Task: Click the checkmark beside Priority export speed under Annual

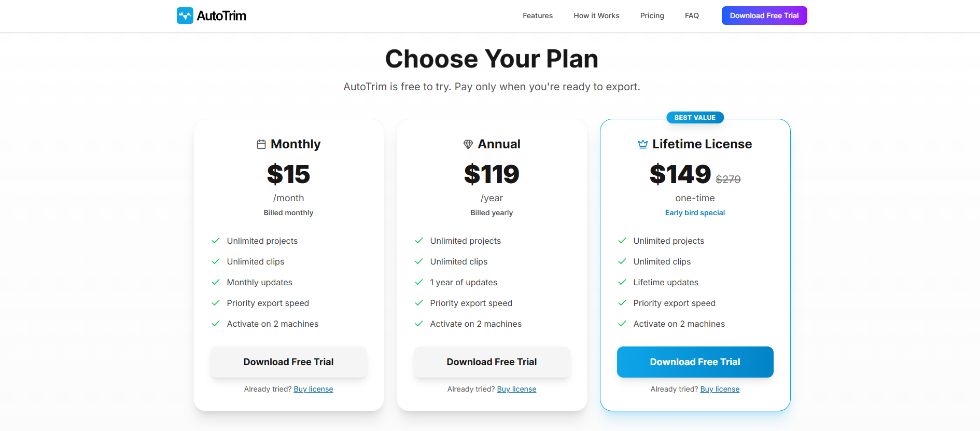Action: tap(418, 303)
